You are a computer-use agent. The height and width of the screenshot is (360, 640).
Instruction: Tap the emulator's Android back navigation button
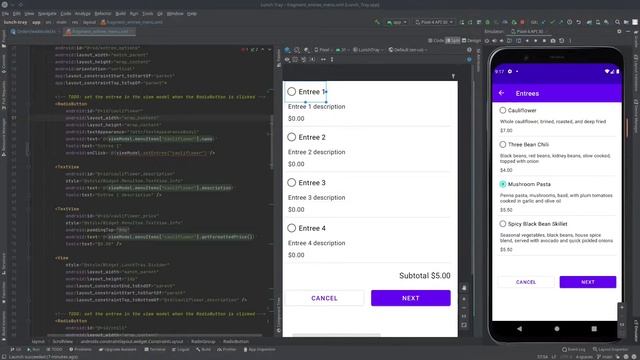point(519,329)
